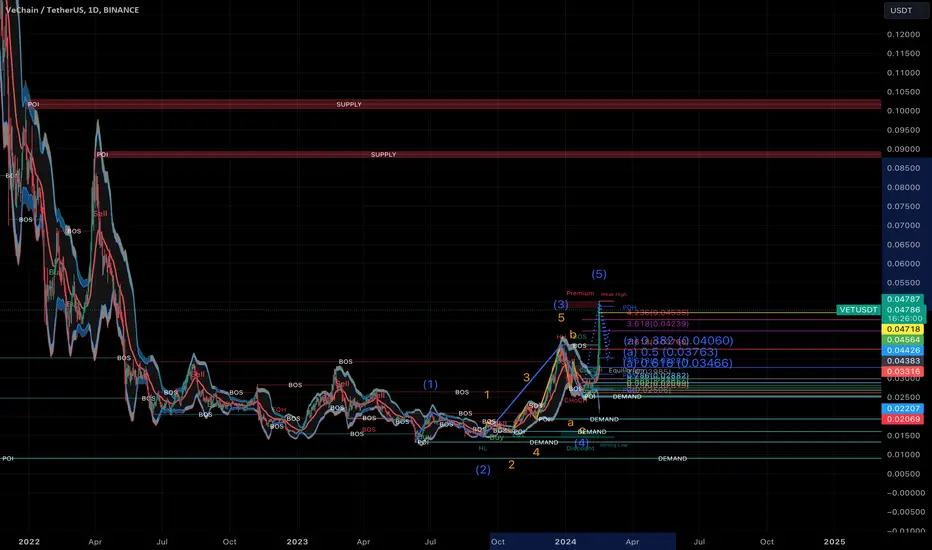Select the grey 0.04383 price tag

point(903,361)
